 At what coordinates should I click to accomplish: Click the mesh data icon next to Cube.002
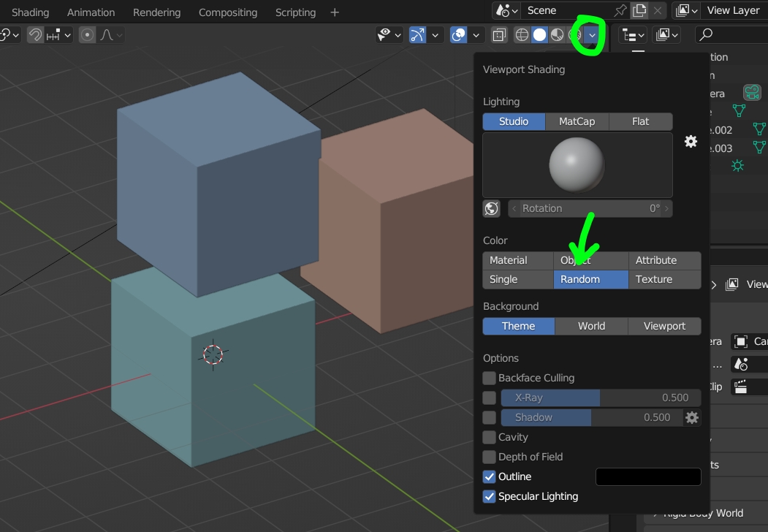click(759, 129)
